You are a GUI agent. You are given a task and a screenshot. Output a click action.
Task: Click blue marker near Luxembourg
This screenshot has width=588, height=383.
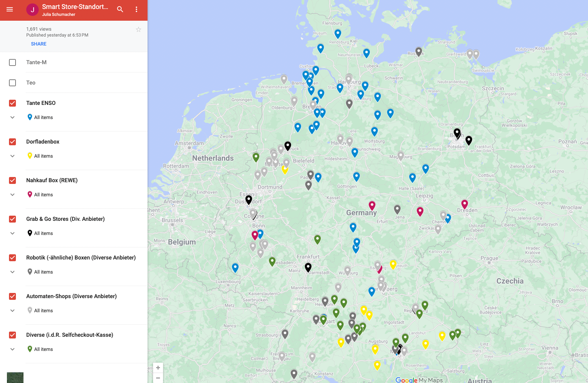pyautogui.click(x=235, y=268)
